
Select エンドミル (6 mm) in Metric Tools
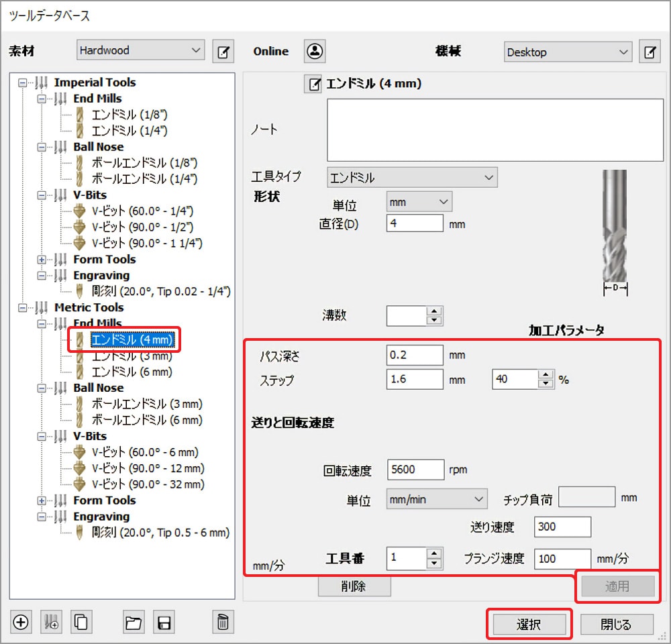(132, 372)
